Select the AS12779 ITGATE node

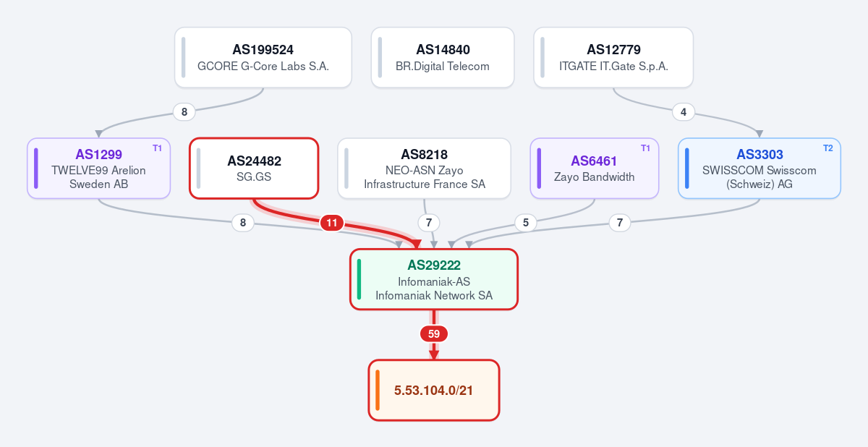tap(613, 58)
